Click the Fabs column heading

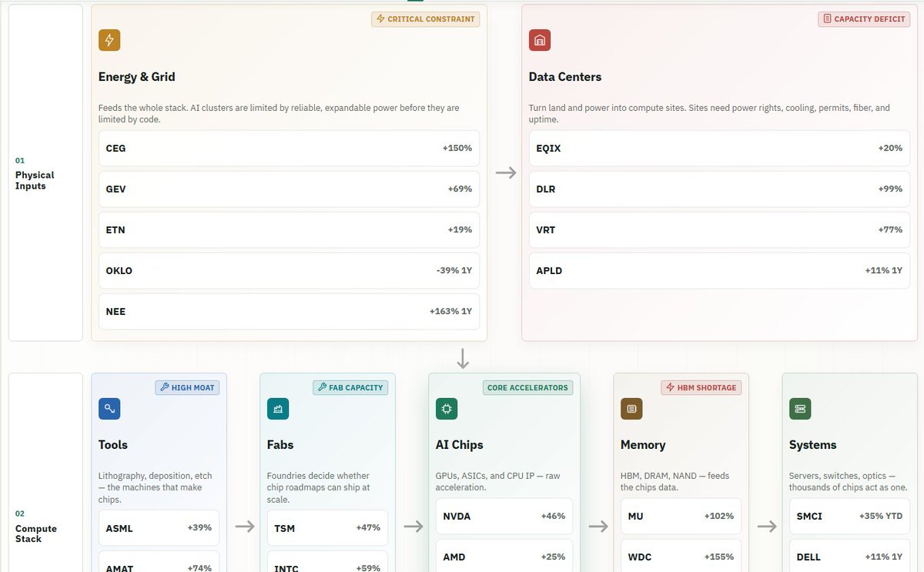coord(280,445)
